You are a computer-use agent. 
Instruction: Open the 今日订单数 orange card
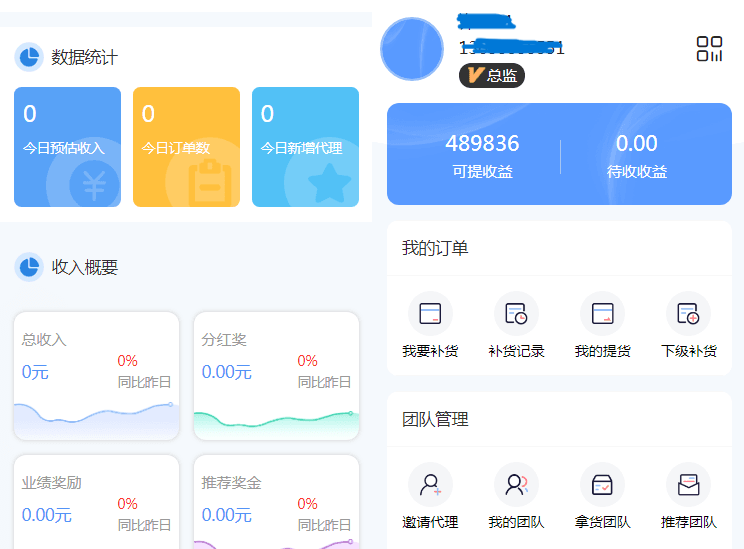pyautogui.click(x=186, y=147)
